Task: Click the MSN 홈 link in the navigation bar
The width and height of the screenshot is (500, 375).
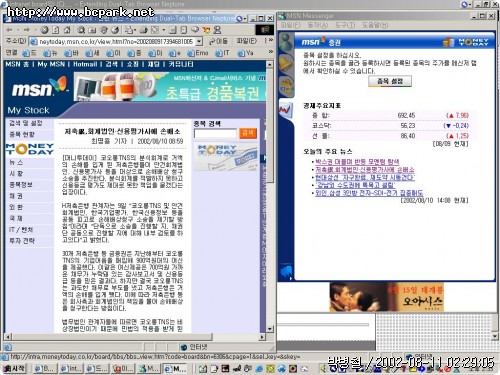Action: [18, 64]
